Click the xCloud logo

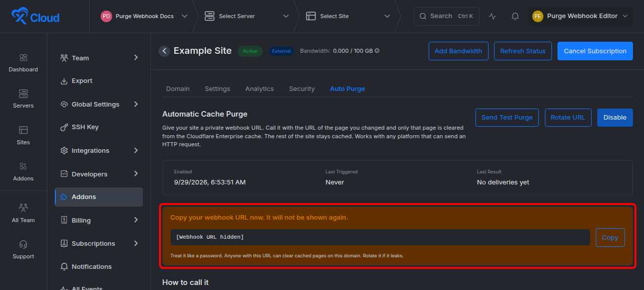[x=35, y=16]
